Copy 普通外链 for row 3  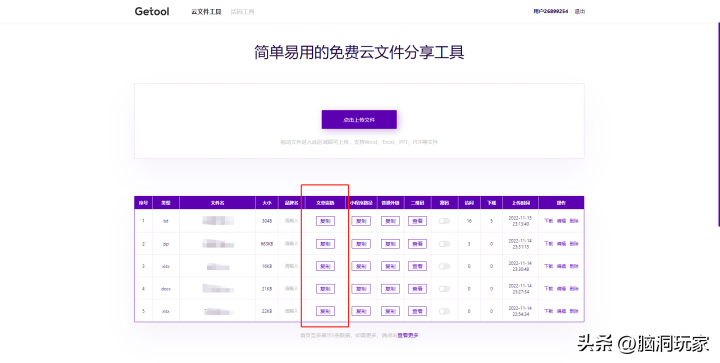click(x=390, y=266)
